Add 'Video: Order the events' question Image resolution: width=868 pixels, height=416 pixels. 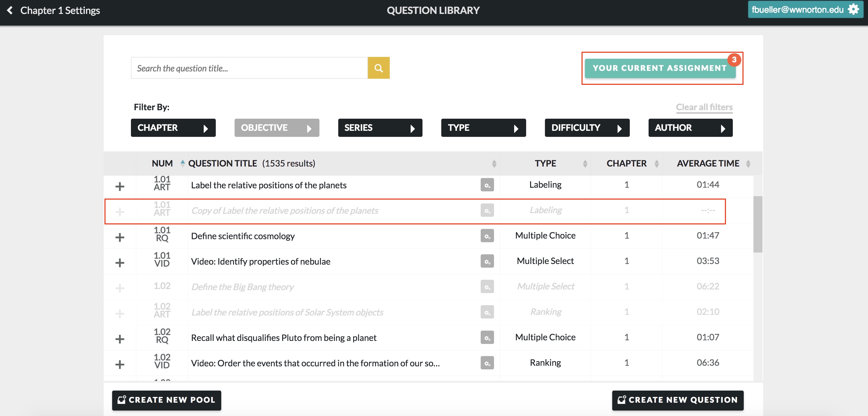(x=120, y=364)
